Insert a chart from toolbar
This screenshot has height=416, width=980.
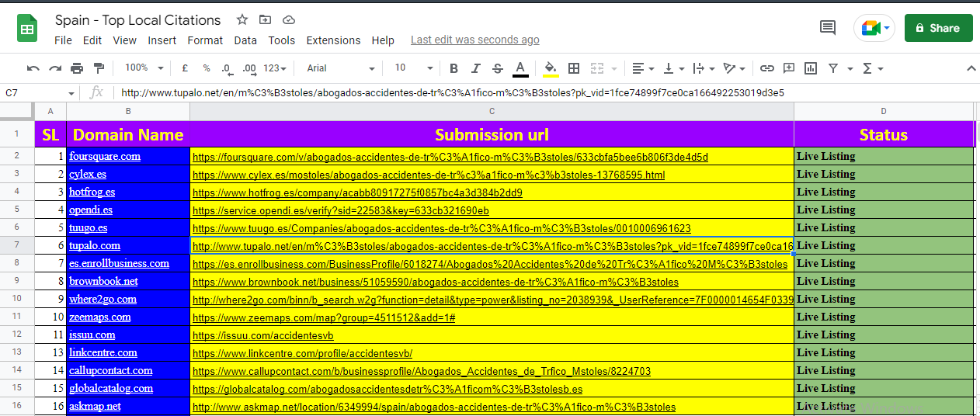click(x=811, y=68)
